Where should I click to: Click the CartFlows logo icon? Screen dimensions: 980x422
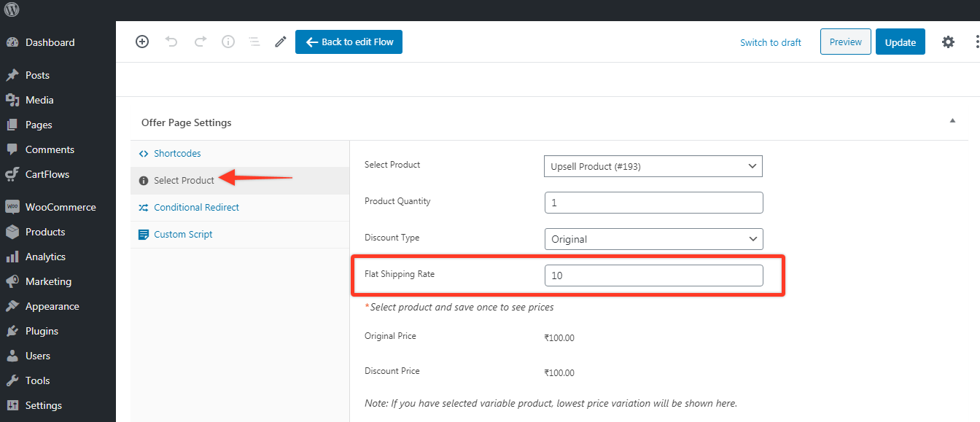pos(12,174)
